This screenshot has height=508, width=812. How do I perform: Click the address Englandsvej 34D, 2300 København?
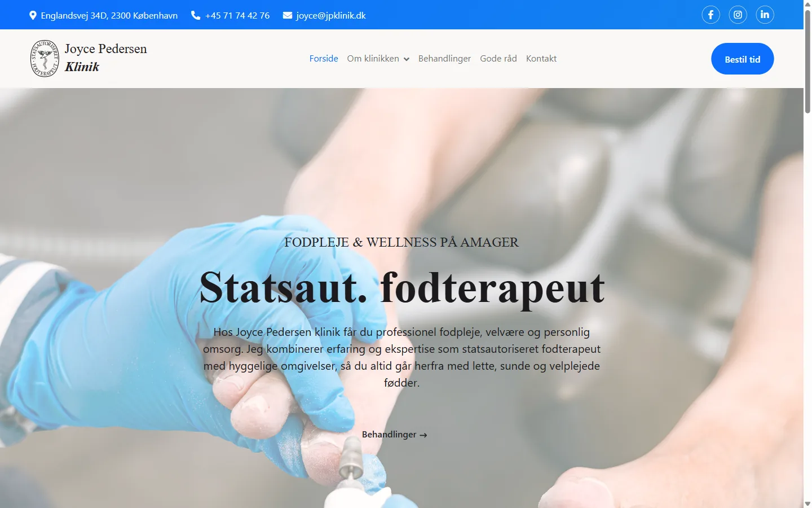tap(109, 15)
